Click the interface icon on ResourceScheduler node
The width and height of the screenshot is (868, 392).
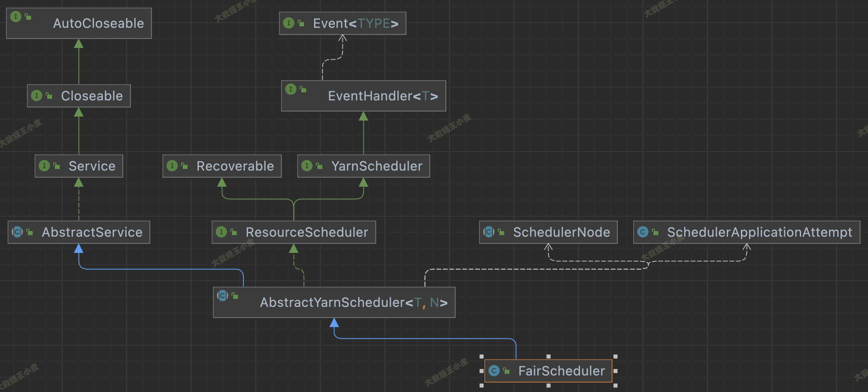(221, 232)
